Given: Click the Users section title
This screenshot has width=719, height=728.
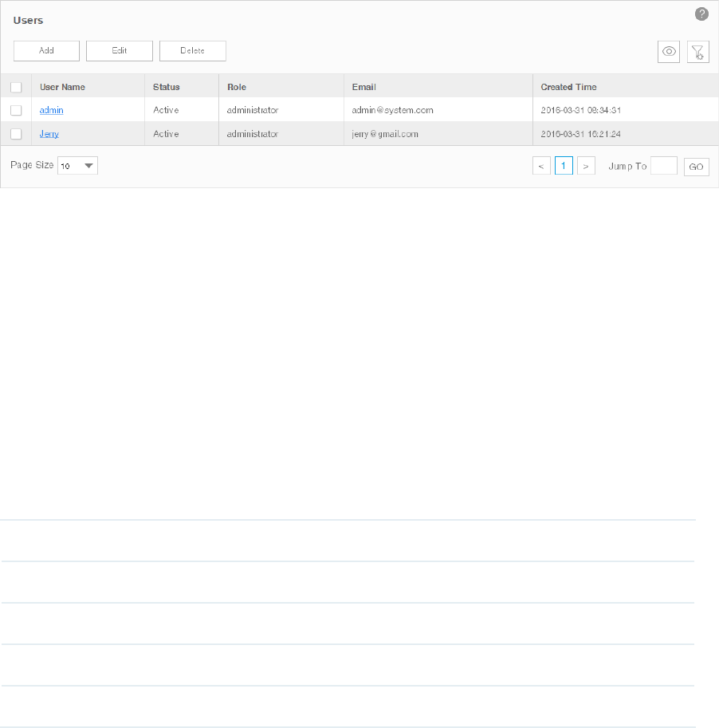Looking at the screenshot, I should tap(28, 21).
